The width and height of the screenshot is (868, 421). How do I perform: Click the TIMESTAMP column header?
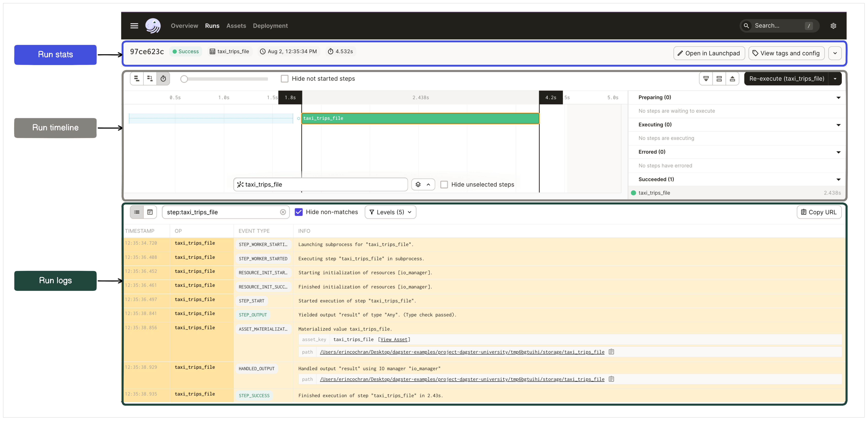click(x=139, y=231)
